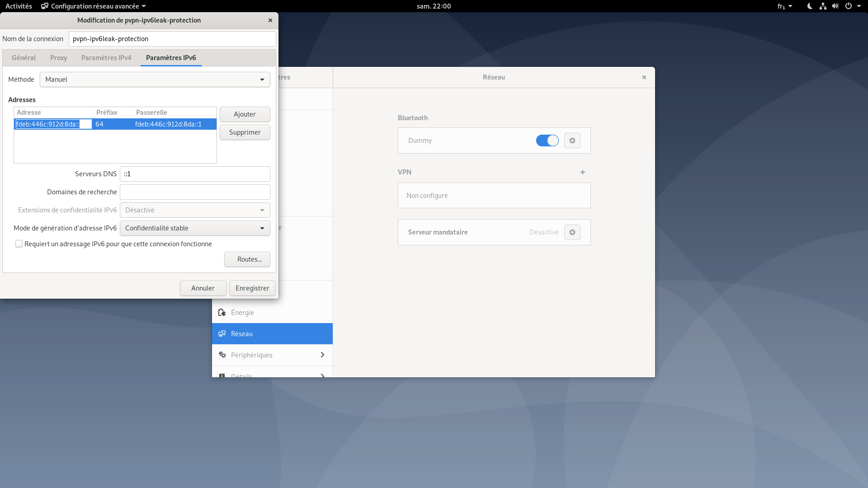Switch to the Général tab
Screen dimensions: 868x488
tap(24, 57)
